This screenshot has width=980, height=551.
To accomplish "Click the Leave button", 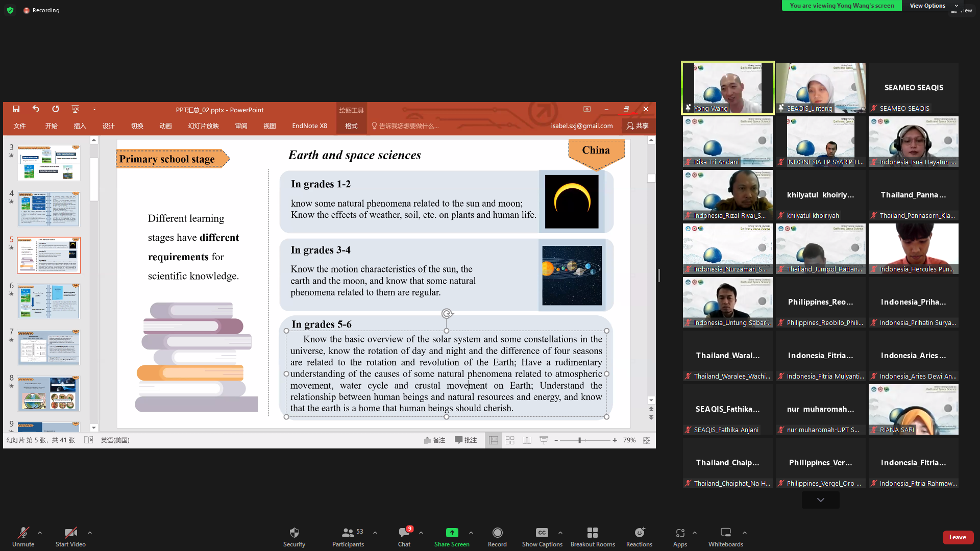I will tap(958, 537).
